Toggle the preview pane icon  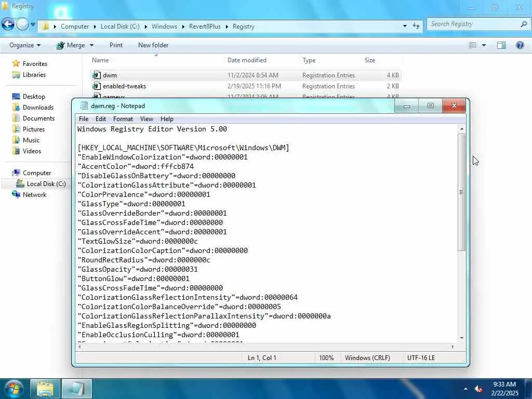point(501,45)
